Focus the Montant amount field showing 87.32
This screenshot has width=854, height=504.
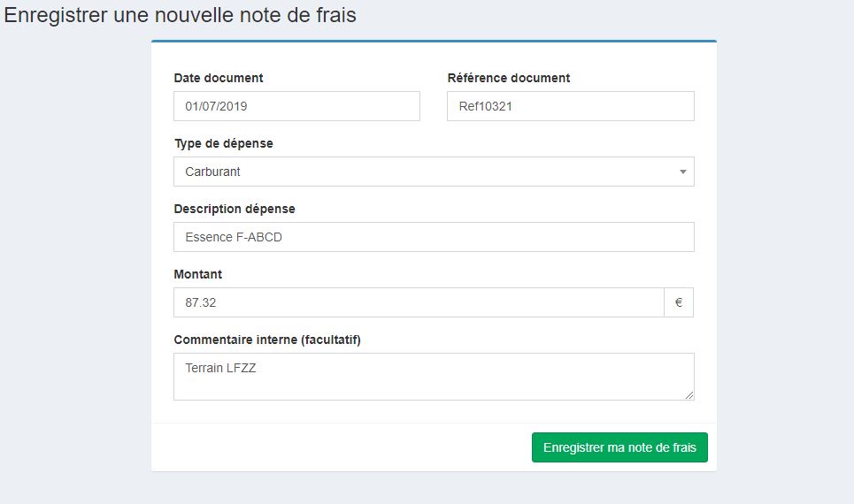point(419,302)
